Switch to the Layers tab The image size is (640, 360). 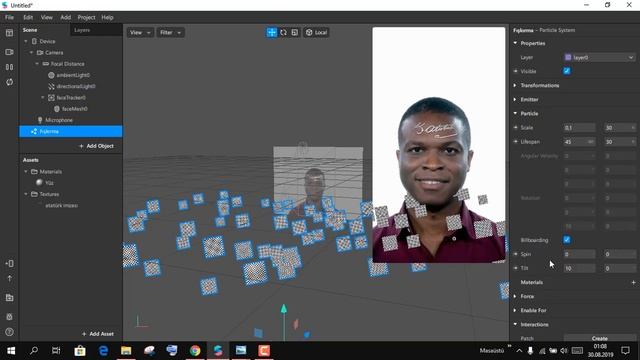click(x=82, y=30)
